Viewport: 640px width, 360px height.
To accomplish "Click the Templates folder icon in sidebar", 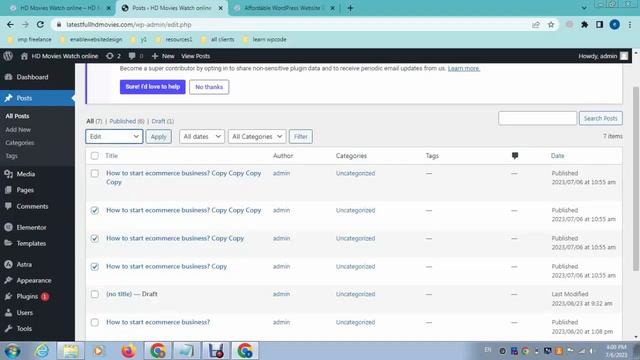I will 8,243.
